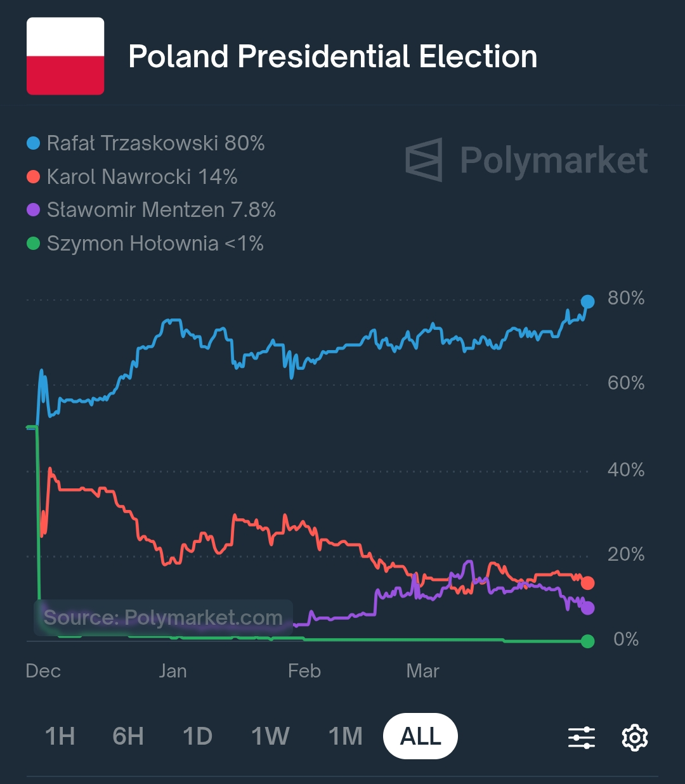Switch chart to 1W range

point(270,736)
